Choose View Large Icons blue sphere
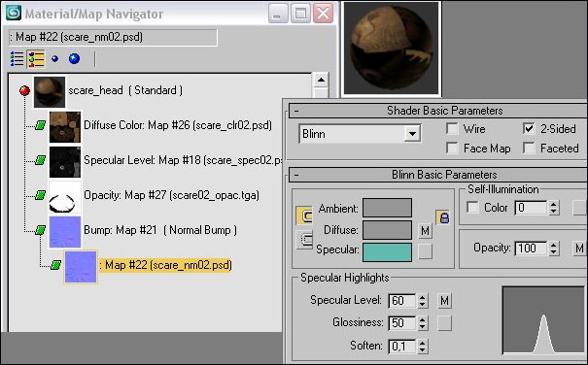Image resolution: width=588 pixels, height=365 pixels. [x=74, y=59]
